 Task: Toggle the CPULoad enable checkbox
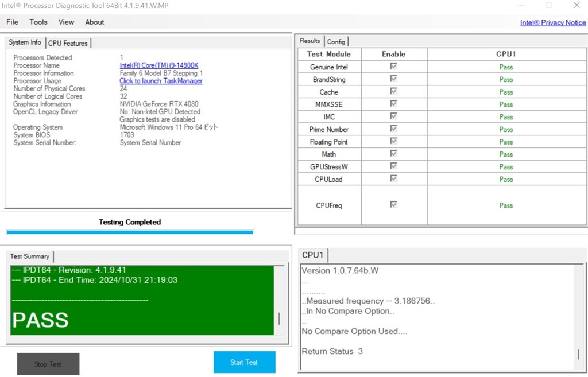point(394,178)
